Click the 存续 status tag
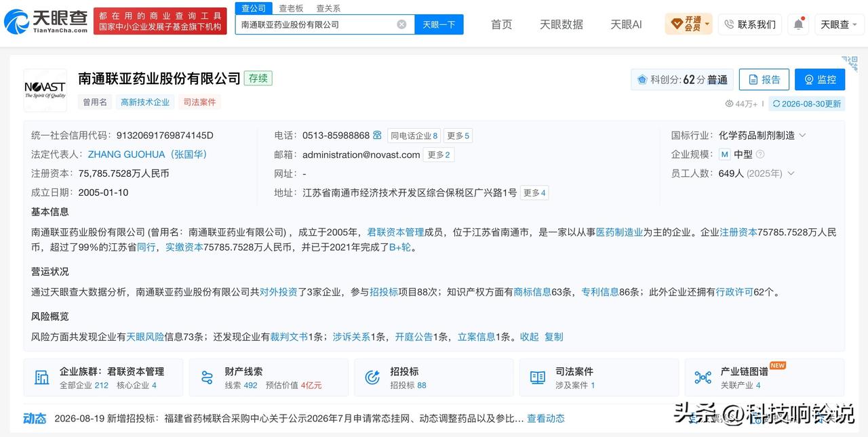The image size is (868, 437). [x=258, y=78]
